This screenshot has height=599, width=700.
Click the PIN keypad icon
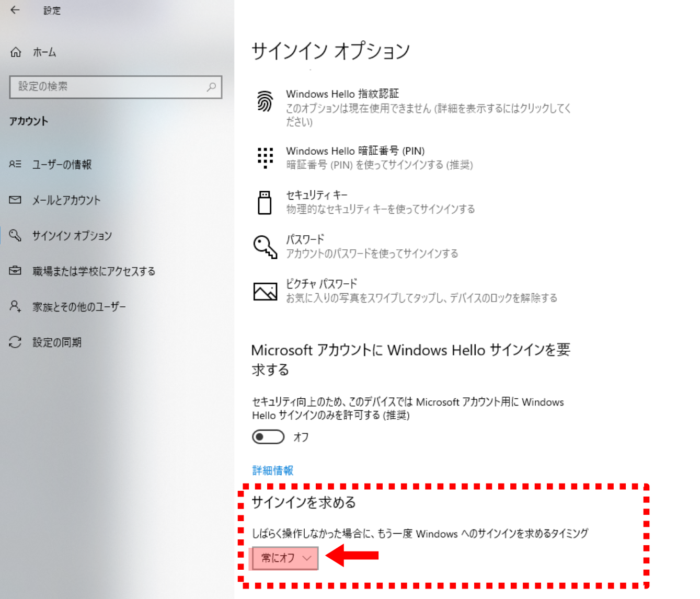[x=265, y=157]
